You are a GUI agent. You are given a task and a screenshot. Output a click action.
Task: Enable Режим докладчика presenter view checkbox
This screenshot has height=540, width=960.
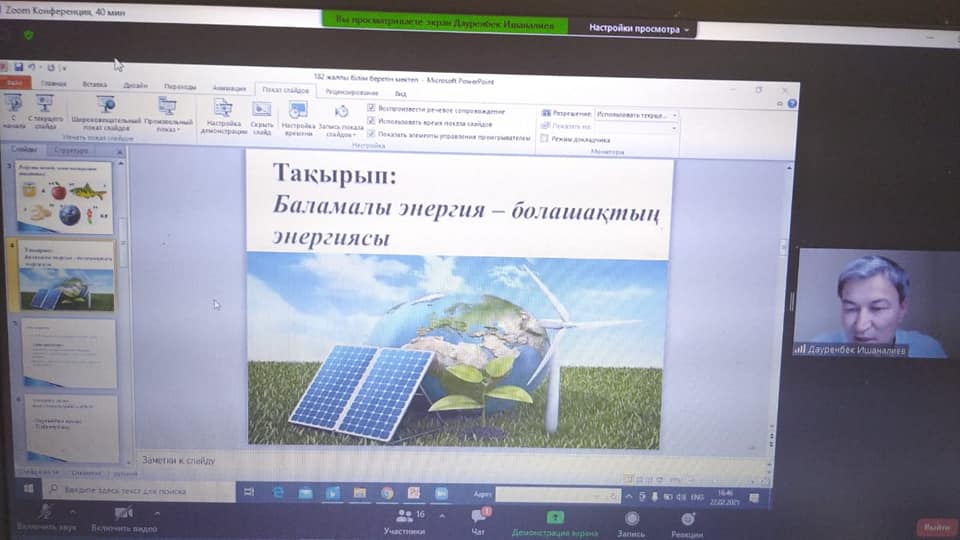coord(544,139)
